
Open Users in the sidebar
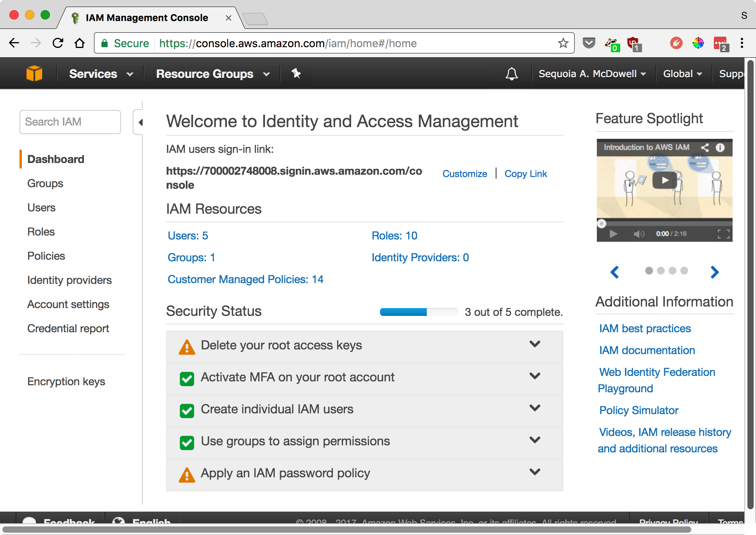click(41, 207)
